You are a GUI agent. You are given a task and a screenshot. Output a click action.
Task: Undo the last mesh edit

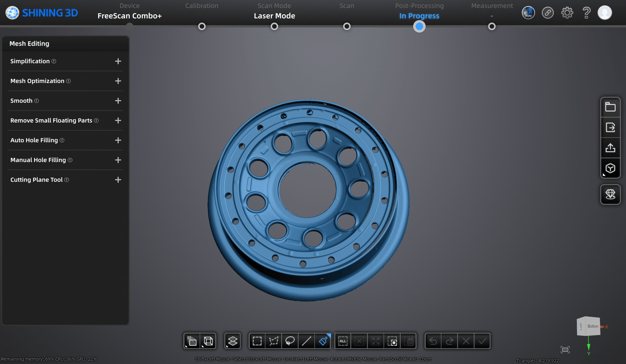433,341
